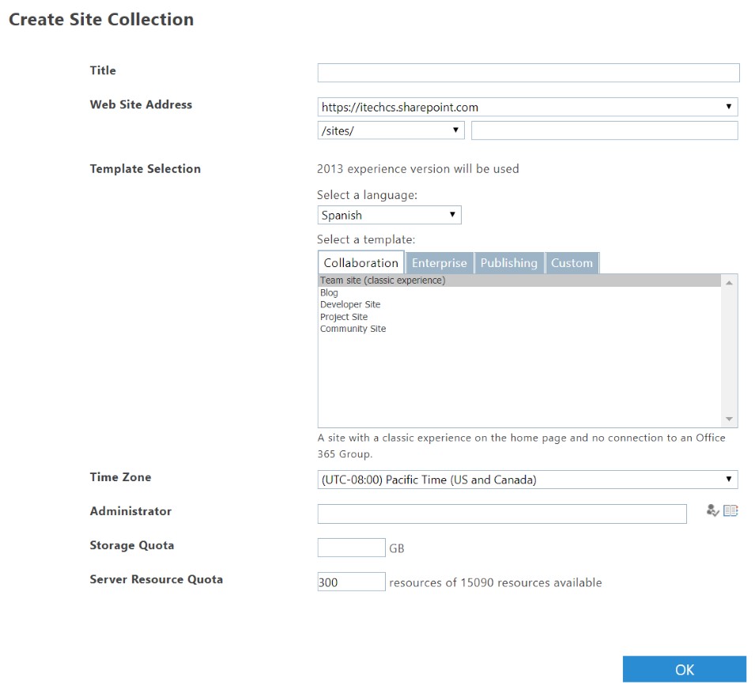
Task: Pick the Community Site template
Action: [353, 329]
